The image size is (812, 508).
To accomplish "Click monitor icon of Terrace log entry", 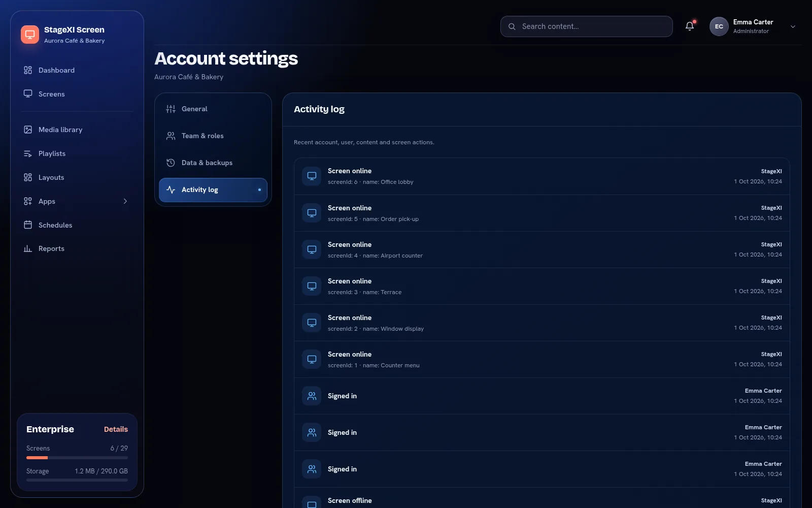I will (x=312, y=286).
